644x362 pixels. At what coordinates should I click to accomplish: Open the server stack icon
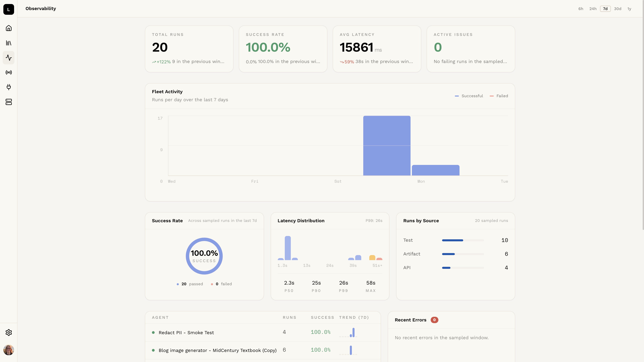click(9, 102)
